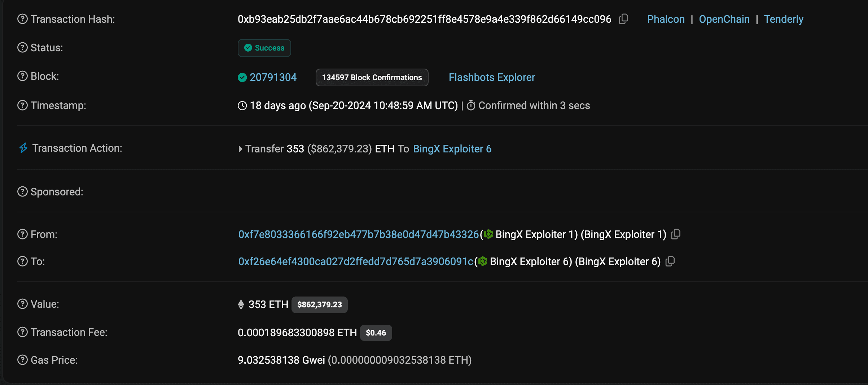
Task: Click the BingX Exploiter 1 green logo
Action: pos(488,234)
